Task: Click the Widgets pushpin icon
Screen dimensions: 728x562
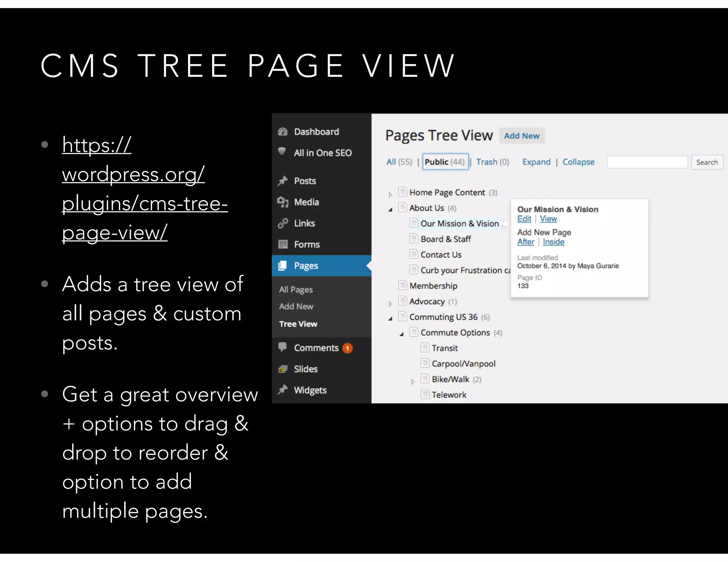Action: coord(283,390)
